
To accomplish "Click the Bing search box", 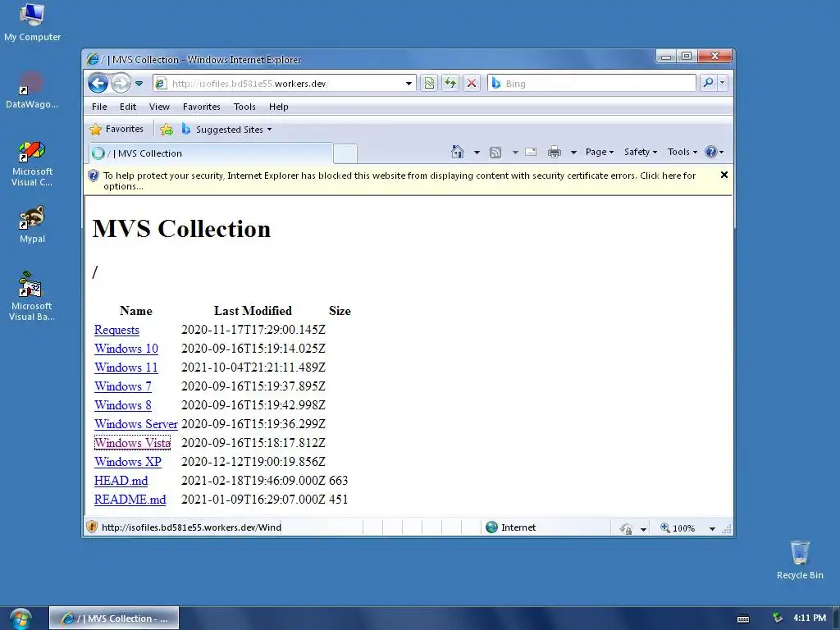I will (591, 83).
